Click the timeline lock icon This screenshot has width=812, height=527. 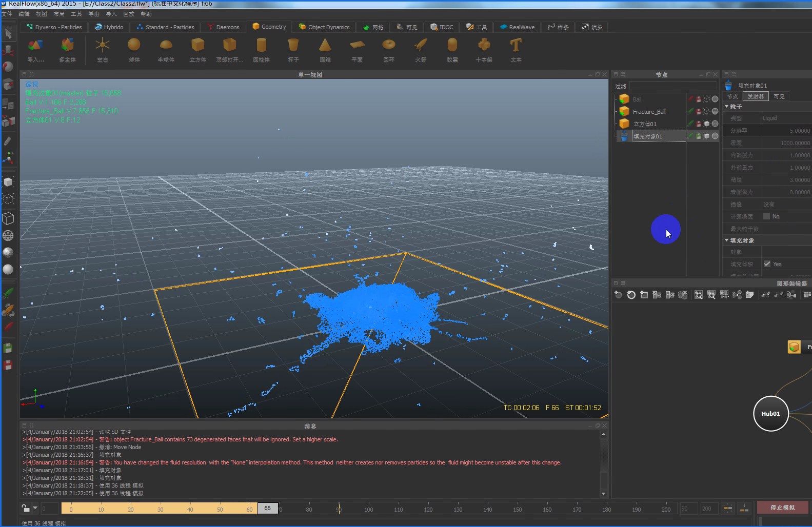[26, 508]
